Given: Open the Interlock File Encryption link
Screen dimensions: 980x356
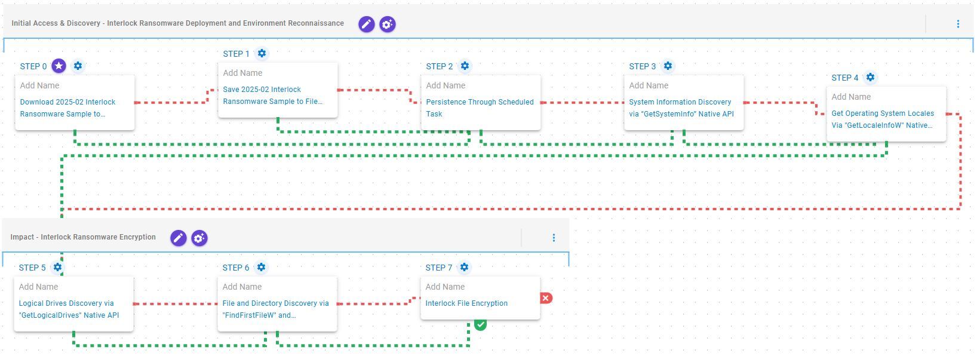Looking at the screenshot, I should [466, 303].
